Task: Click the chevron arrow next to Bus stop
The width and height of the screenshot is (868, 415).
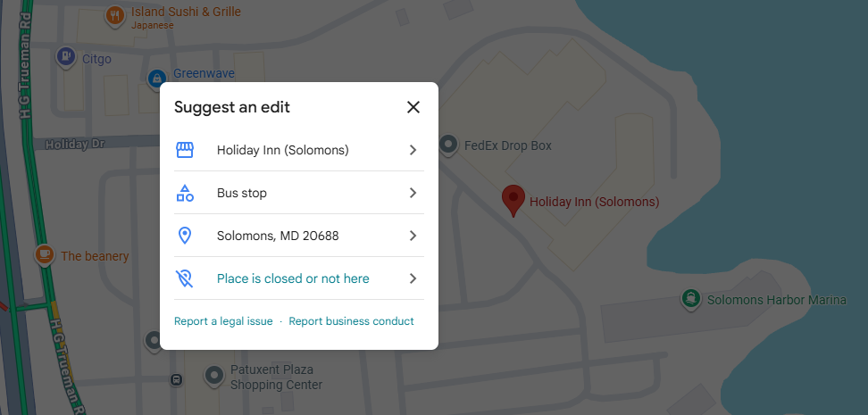Action: click(x=413, y=193)
